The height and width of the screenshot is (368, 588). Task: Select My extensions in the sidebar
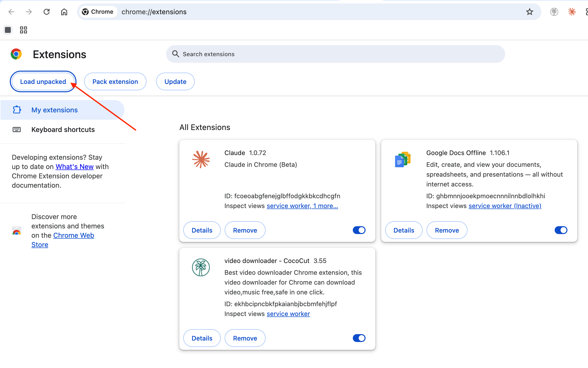click(x=62, y=110)
